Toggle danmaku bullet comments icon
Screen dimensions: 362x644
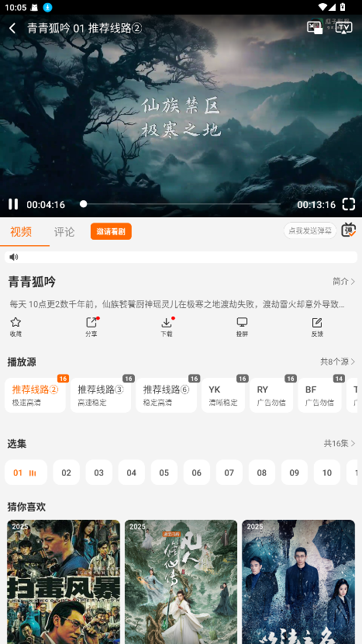click(x=349, y=230)
